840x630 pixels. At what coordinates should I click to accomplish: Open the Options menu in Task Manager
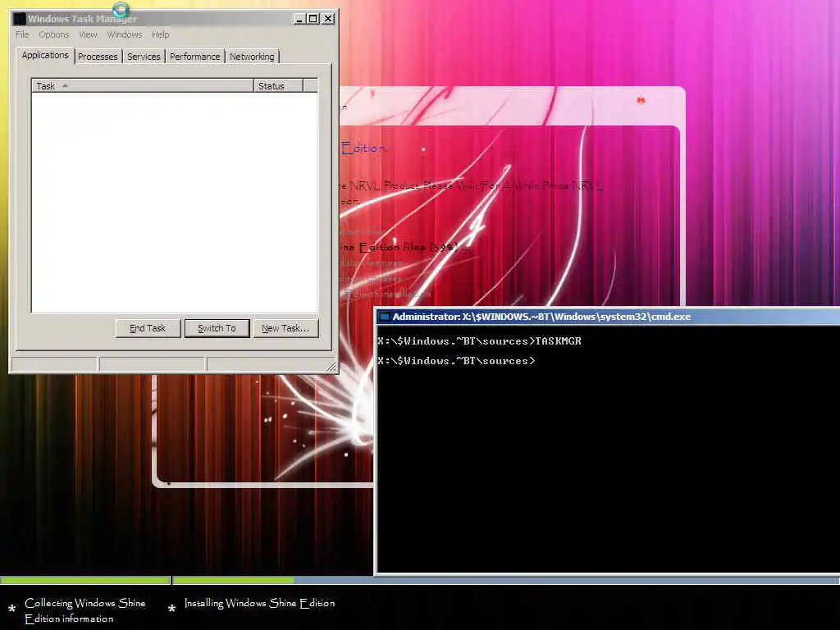pos(53,34)
